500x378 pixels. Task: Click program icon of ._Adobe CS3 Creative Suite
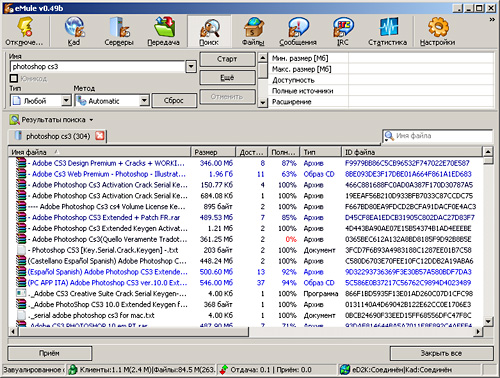(x=21, y=293)
